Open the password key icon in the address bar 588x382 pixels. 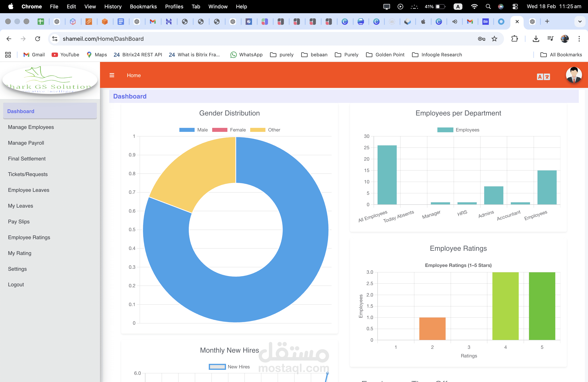tap(481, 39)
